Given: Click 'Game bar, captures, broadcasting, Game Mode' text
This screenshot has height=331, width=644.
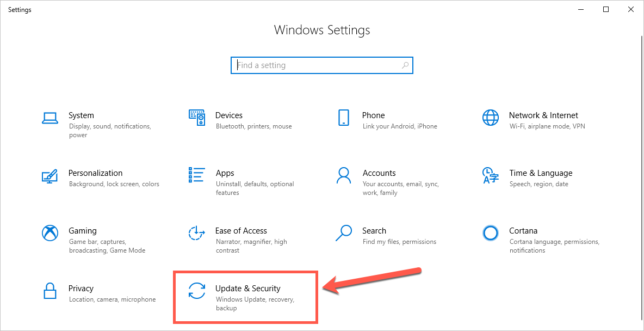Looking at the screenshot, I should click(107, 246).
